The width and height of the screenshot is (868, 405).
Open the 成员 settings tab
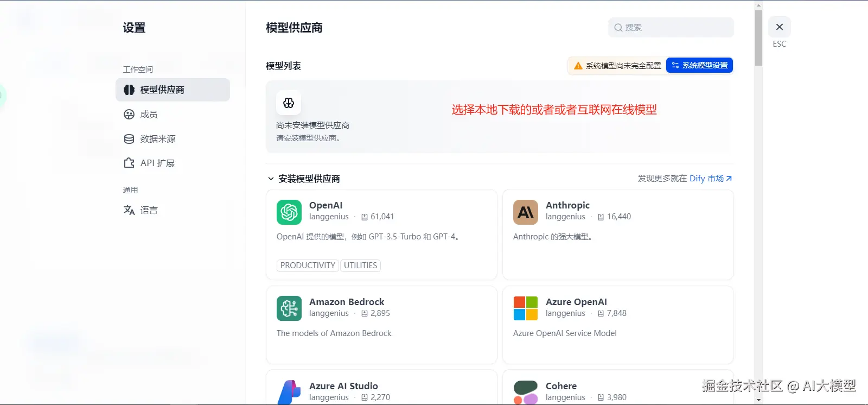pyautogui.click(x=173, y=115)
